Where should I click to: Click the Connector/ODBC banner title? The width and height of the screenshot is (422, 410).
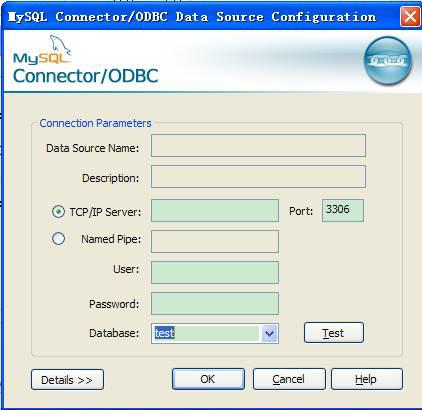click(86, 76)
